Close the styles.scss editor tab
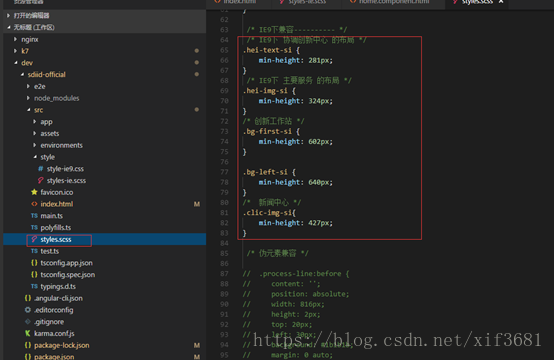 501,2
